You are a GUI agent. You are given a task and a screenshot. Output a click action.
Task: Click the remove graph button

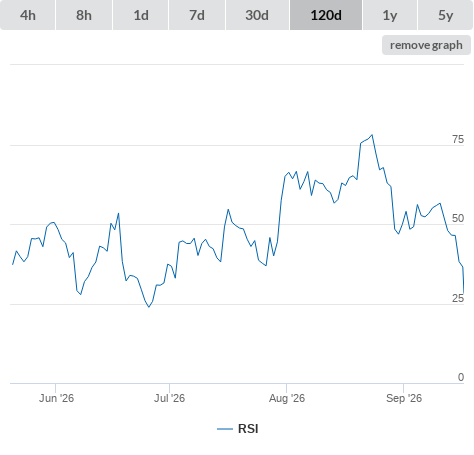426,45
